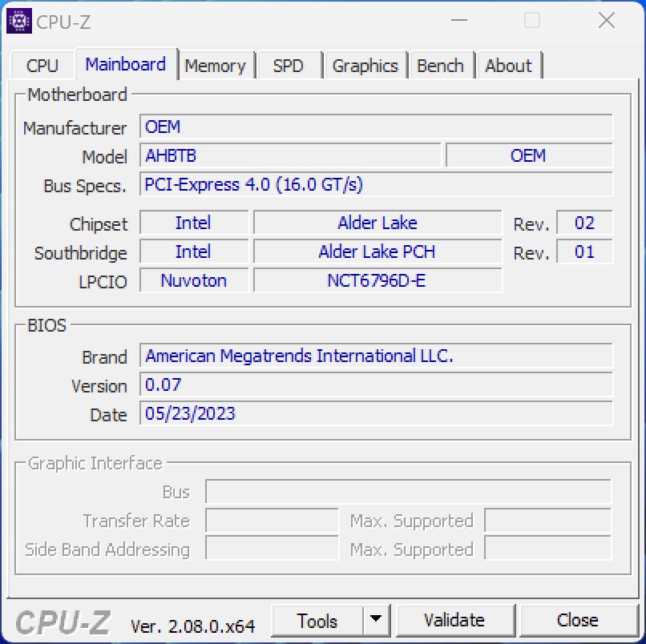The height and width of the screenshot is (644, 646).
Task: Click the motherboard Model field AHBTB
Action: click(x=290, y=155)
